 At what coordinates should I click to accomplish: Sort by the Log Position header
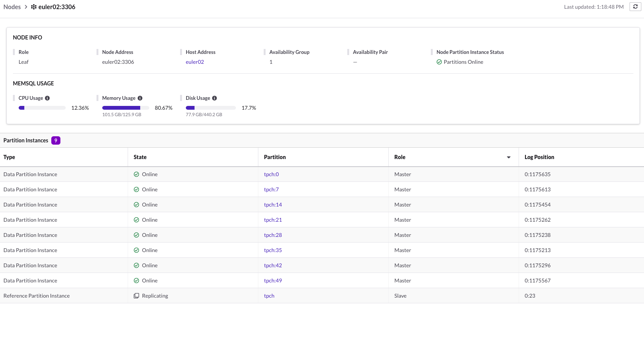(539, 157)
